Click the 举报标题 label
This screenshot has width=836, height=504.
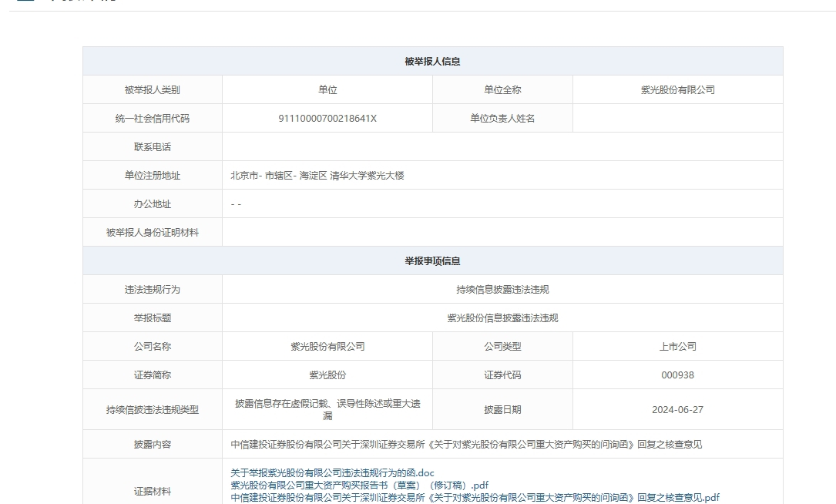pos(153,318)
